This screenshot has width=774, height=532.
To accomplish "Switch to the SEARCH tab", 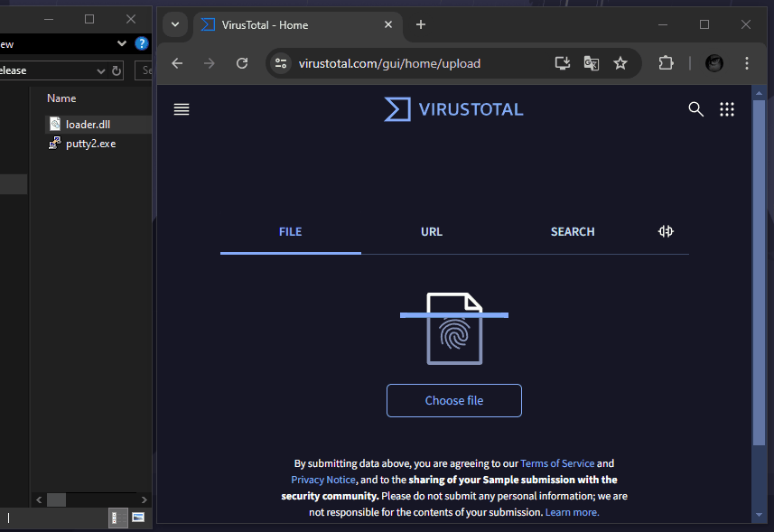I will tap(573, 232).
